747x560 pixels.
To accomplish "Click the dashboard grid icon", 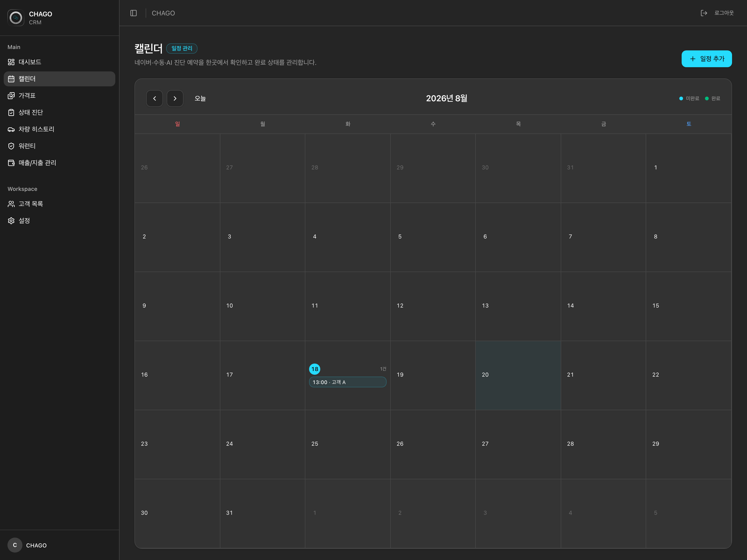I will point(11,62).
